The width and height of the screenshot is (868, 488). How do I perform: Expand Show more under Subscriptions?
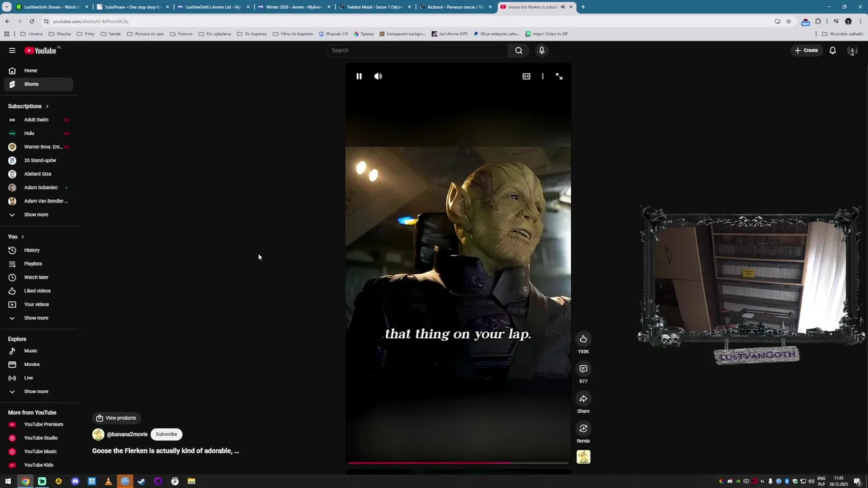click(x=37, y=215)
